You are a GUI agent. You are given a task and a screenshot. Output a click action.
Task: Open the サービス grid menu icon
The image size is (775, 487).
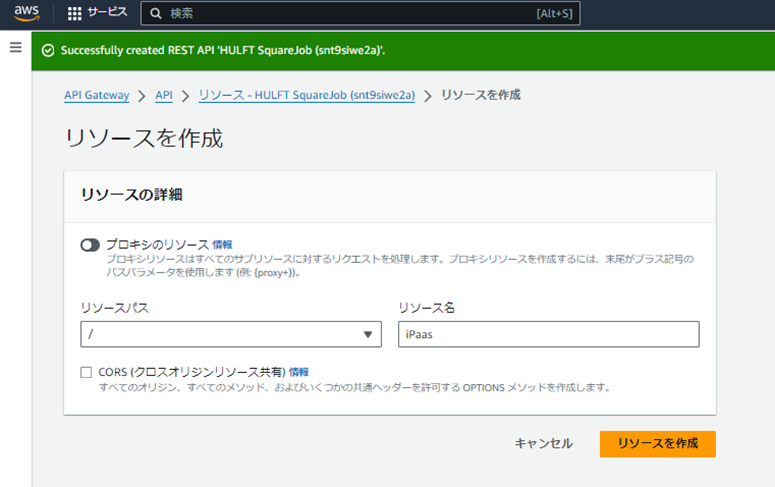tap(75, 13)
